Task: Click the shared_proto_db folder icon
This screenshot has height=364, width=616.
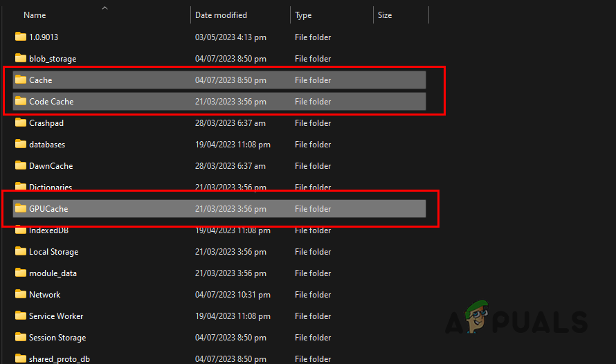Action: 21,358
